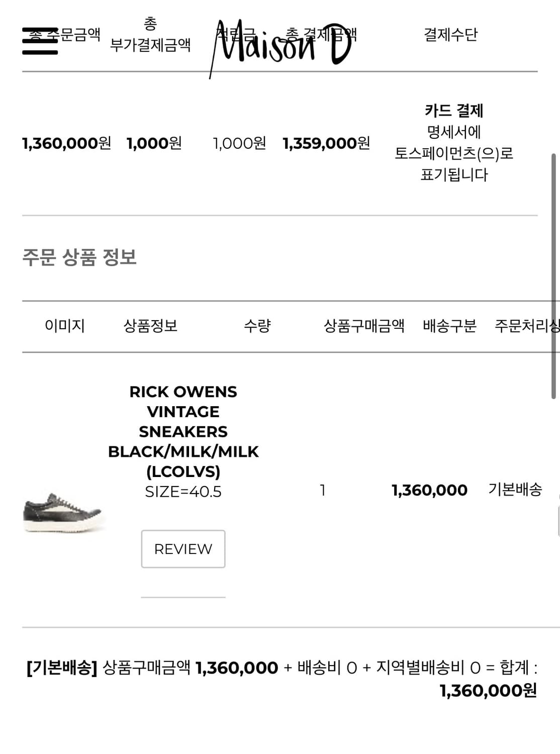Click the SIZE=40.5 option text
This screenshot has width=560, height=754.
[183, 492]
